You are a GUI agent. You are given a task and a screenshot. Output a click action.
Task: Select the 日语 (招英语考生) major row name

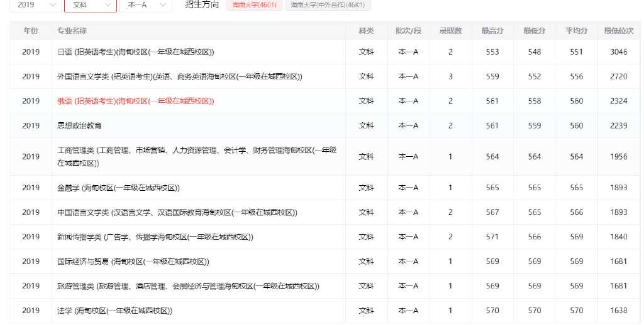[x=136, y=52]
